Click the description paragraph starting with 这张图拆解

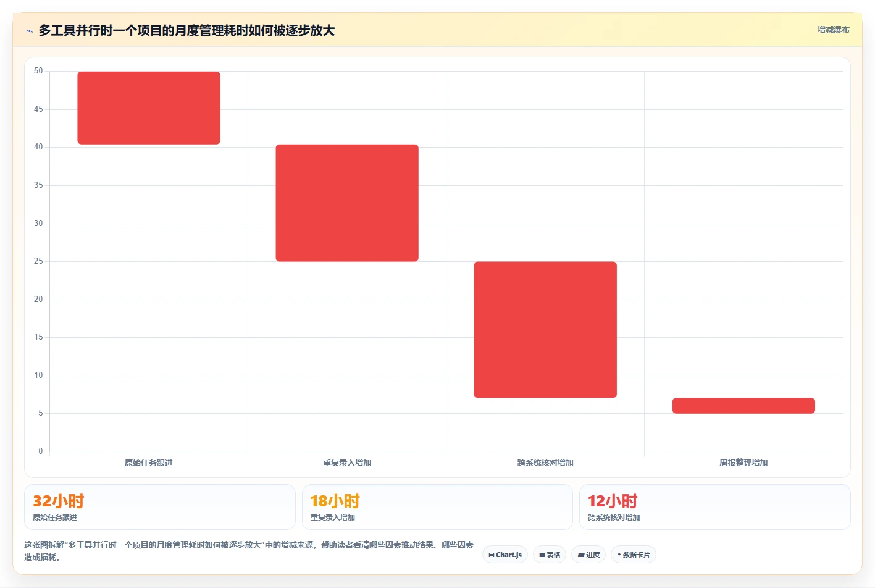point(249,551)
